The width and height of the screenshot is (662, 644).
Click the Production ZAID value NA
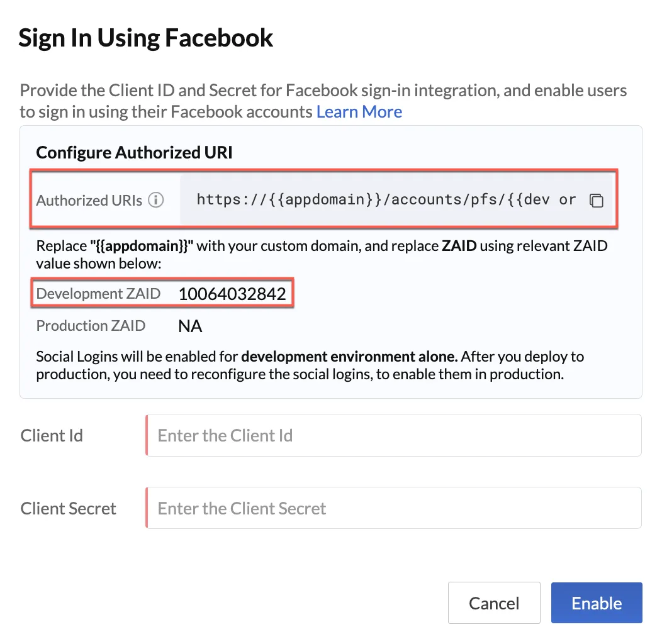coord(190,326)
